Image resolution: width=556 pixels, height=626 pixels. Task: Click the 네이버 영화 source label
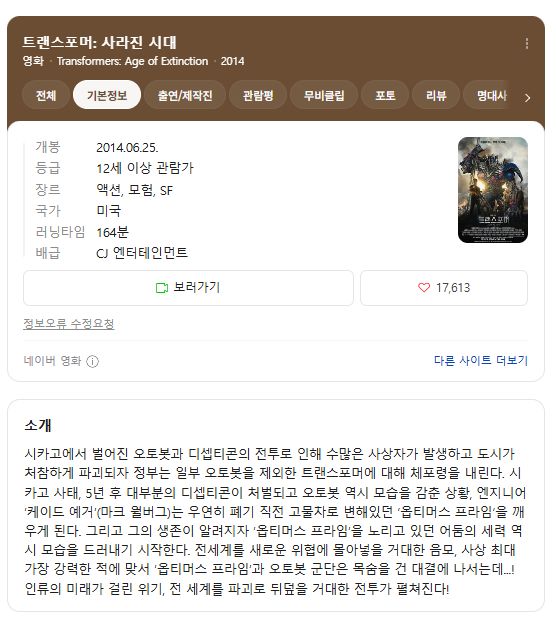pyautogui.click(x=52, y=361)
